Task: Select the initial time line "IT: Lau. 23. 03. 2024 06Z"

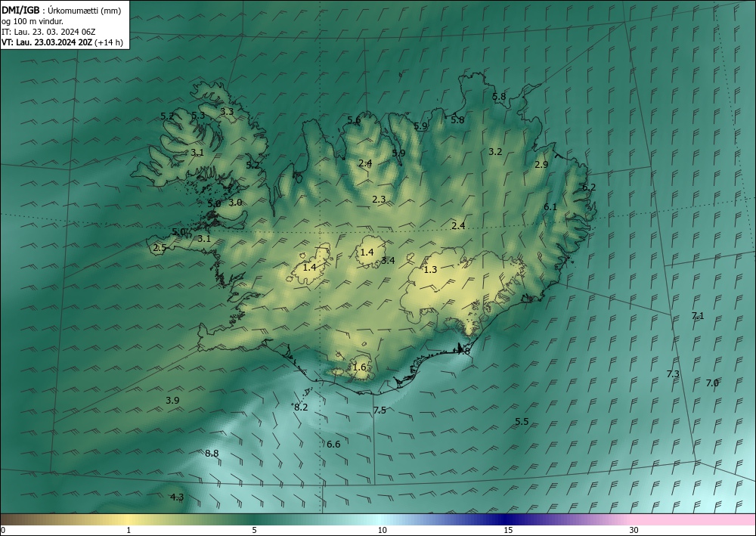Action: pos(48,32)
